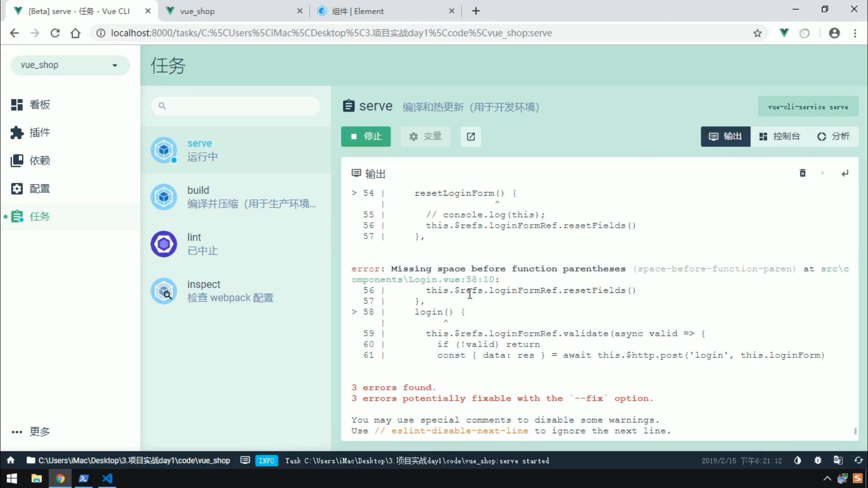
Task: Switch to the 输出 output tab
Action: [x=725, y=136]
